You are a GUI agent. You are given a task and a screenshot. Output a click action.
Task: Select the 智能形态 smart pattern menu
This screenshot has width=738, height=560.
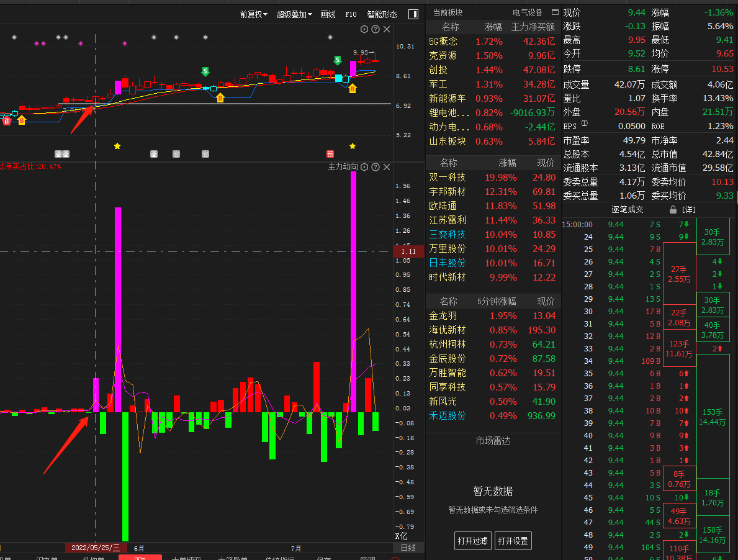pos(382,14)
